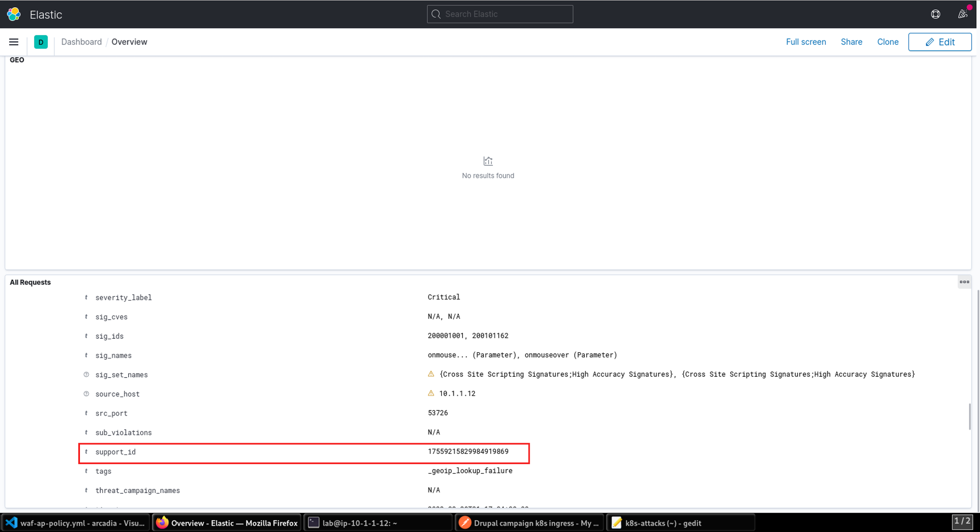The image size is (980, 532).
Task: Clone this dashboard
Action: [x=888, y=42]
